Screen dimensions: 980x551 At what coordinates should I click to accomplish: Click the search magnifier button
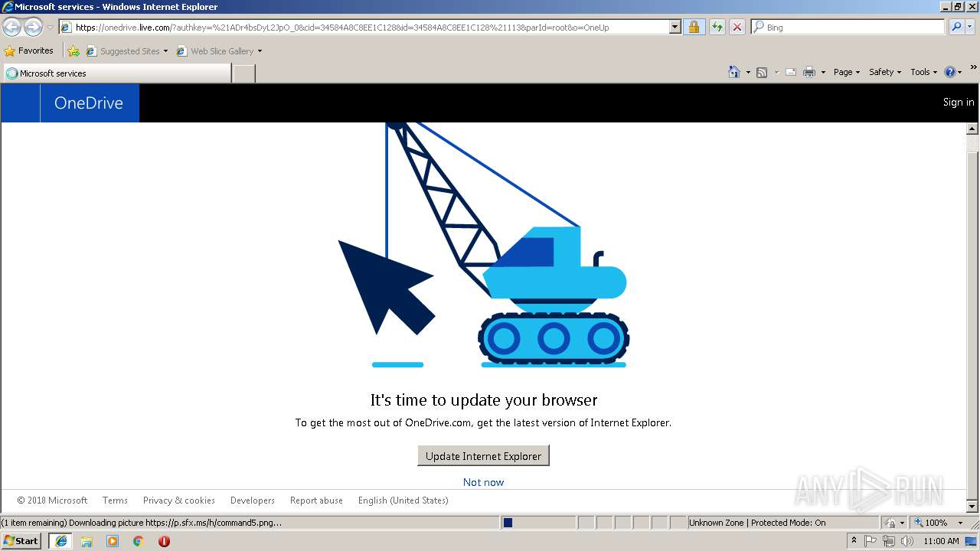(956, 28)
